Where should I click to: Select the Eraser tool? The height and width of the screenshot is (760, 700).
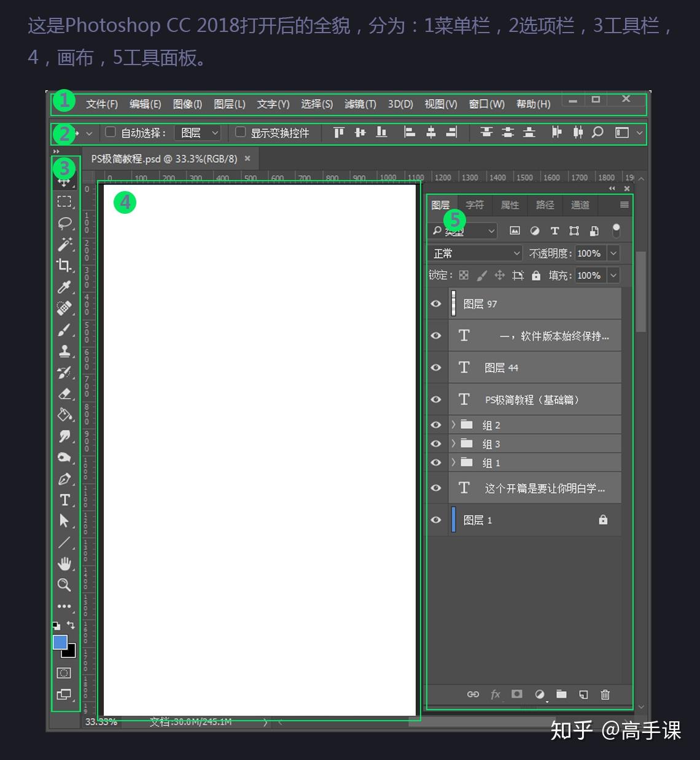coord(64,394)
